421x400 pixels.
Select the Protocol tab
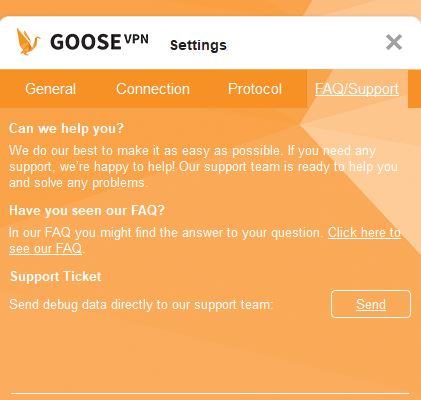coord(255,89)
